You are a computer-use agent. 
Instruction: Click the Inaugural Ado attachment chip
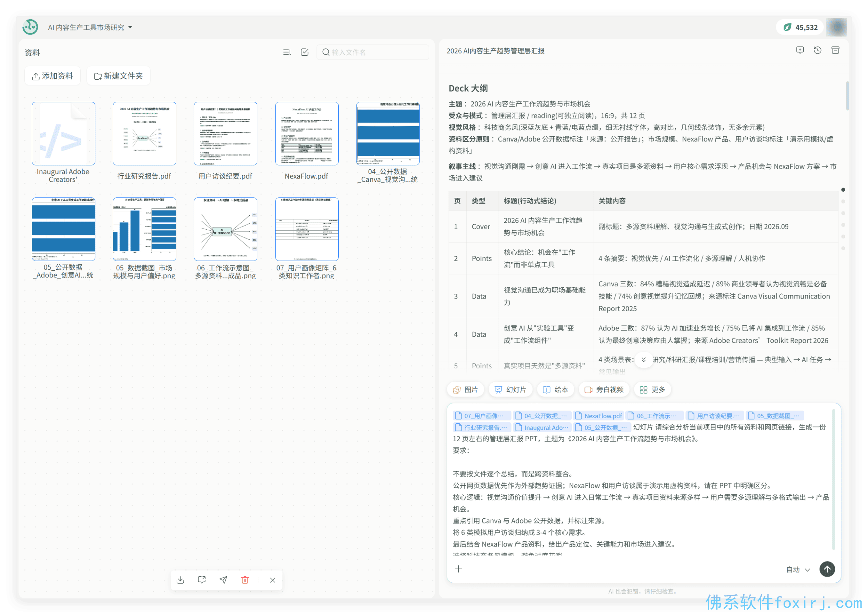(542, 427)
